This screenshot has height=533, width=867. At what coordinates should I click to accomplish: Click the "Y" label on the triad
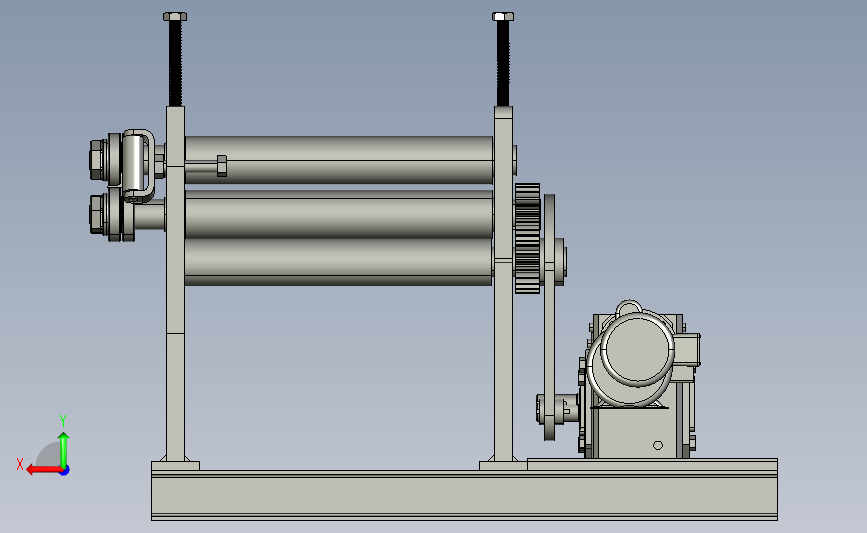pyautogui.click(x=63, y=421)
